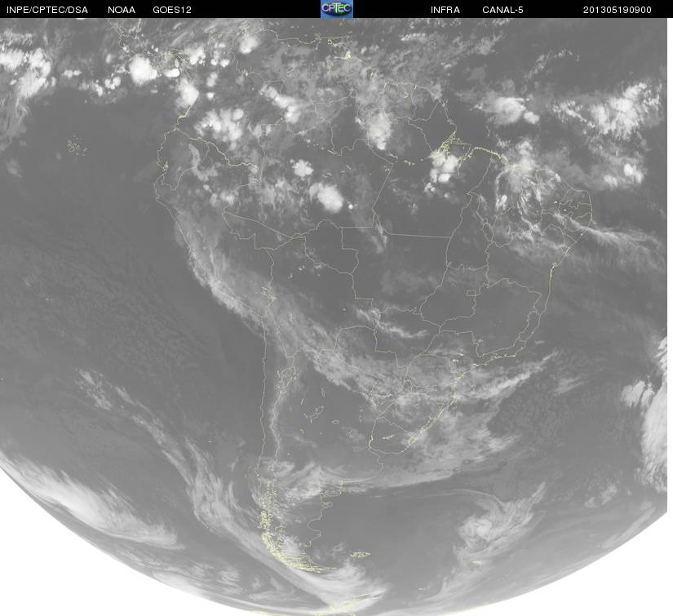Click the 201305190900 timestamp

coord(618,10)
